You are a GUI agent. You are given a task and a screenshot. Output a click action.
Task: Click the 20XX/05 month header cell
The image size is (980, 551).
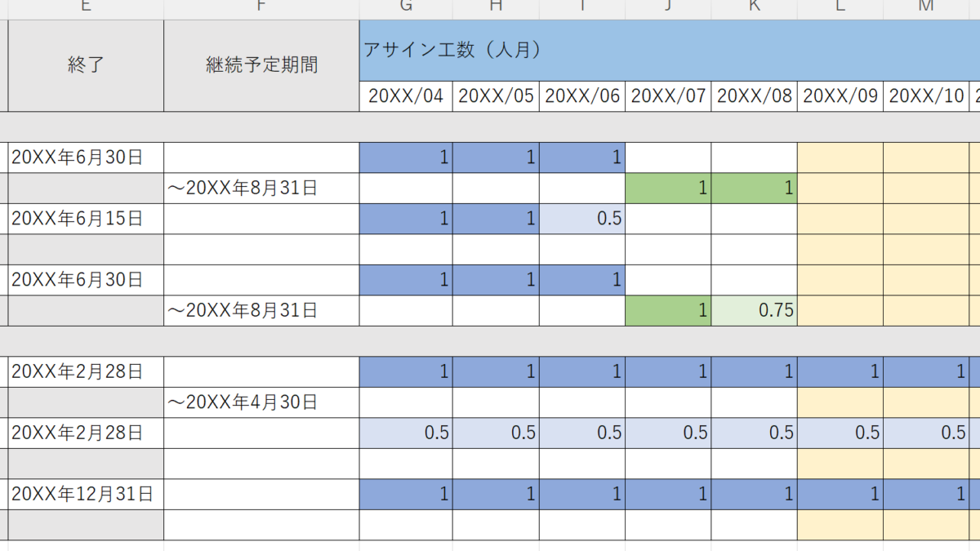[x=496, y=96]
